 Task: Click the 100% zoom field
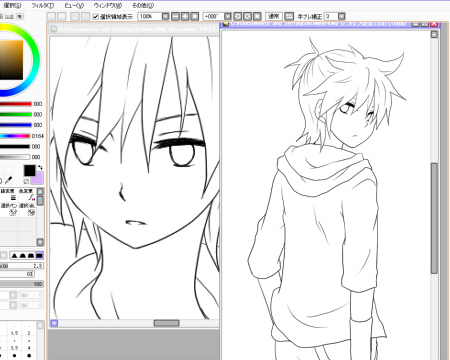coord(149,16)
